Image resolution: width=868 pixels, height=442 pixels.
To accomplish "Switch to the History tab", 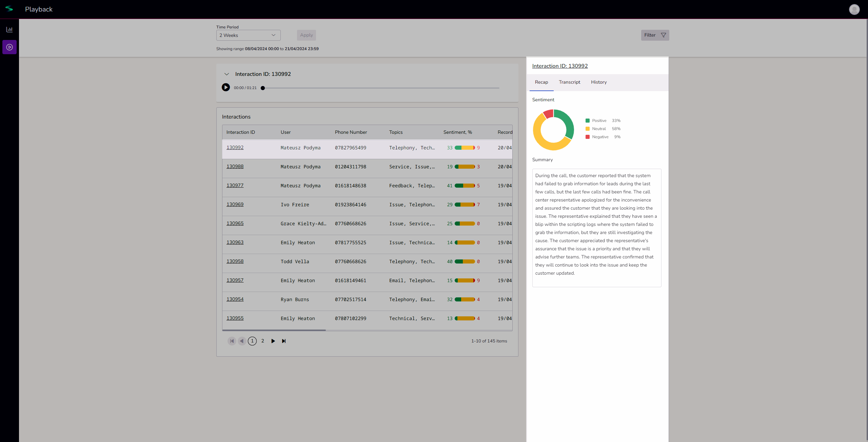I will pos(599,82).
